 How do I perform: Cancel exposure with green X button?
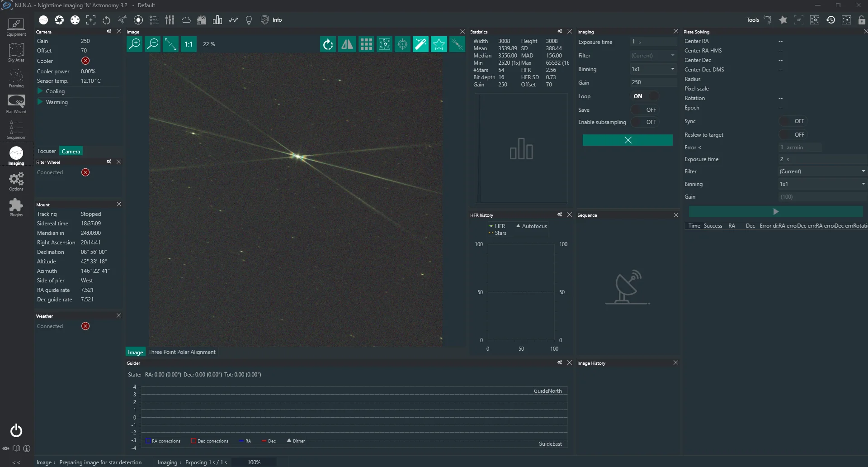(627, 140)
